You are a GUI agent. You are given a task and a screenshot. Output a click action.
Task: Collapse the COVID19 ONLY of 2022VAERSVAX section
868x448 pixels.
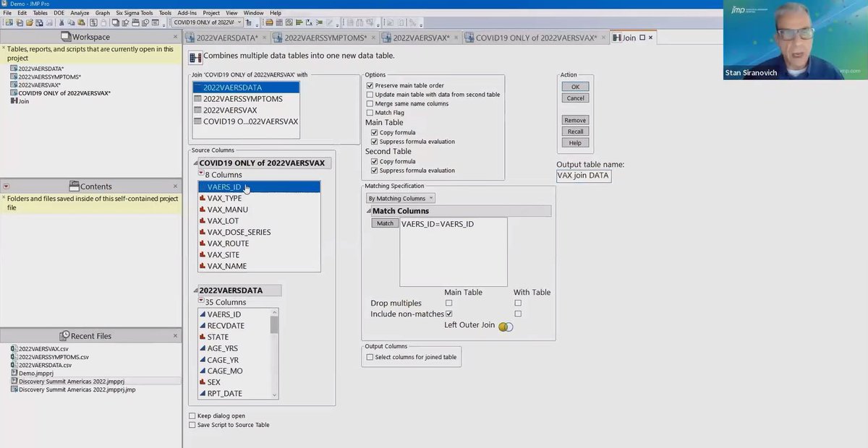tap(195, 163)
